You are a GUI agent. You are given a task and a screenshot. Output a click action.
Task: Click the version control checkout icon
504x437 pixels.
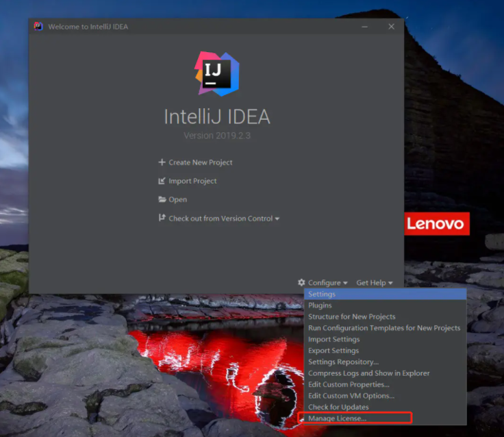[x=162, y=218]
